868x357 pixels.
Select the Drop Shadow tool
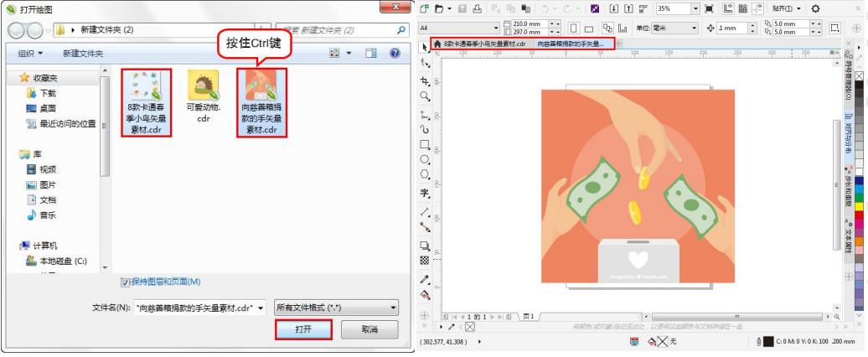click(425, 246)
